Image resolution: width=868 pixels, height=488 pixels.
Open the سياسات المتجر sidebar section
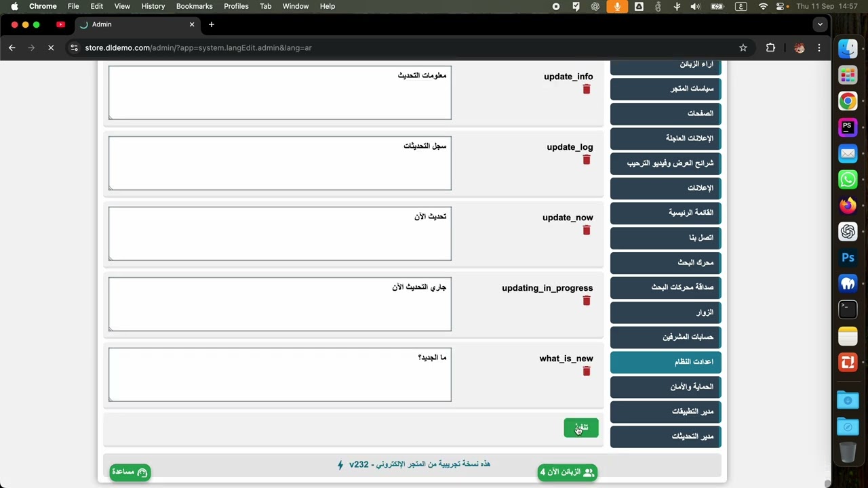click(666, 89)
